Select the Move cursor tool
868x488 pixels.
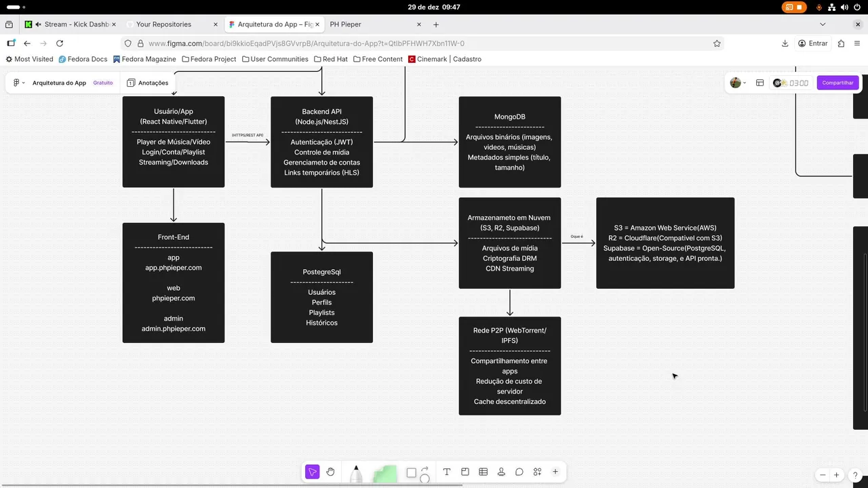312,472
